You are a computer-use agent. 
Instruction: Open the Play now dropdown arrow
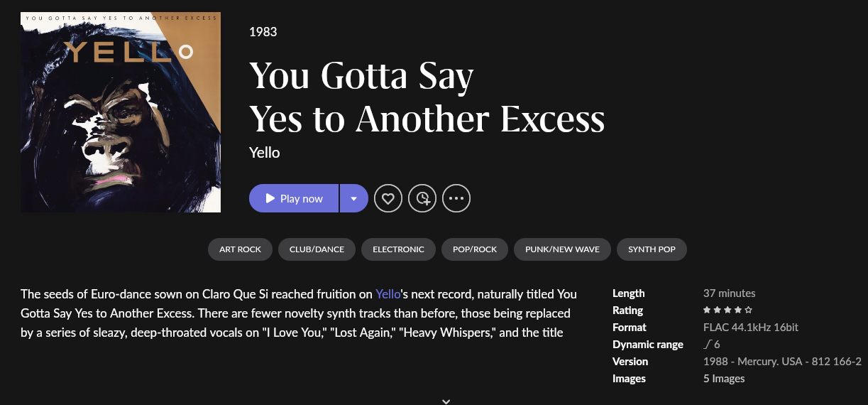tap(353, 198)
